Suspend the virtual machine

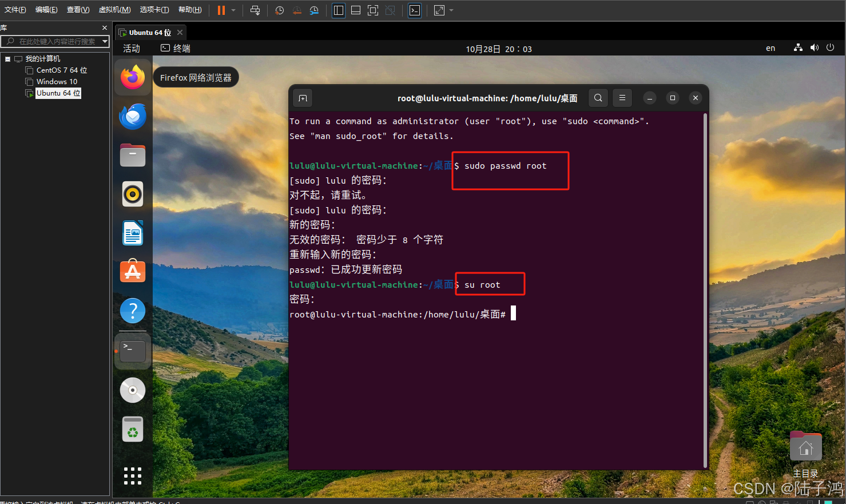(221, 10)
